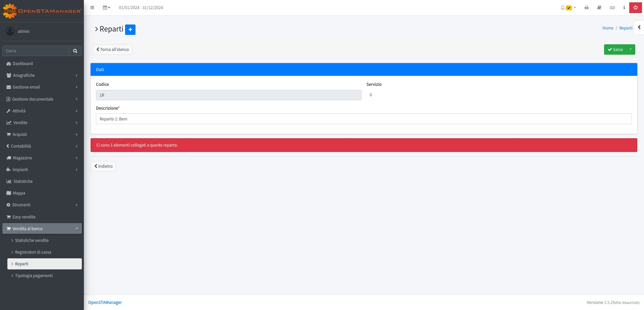The width and height of the screenshot is (644, 310).
Task: Open the notifications bell
Action: (563, 8)
